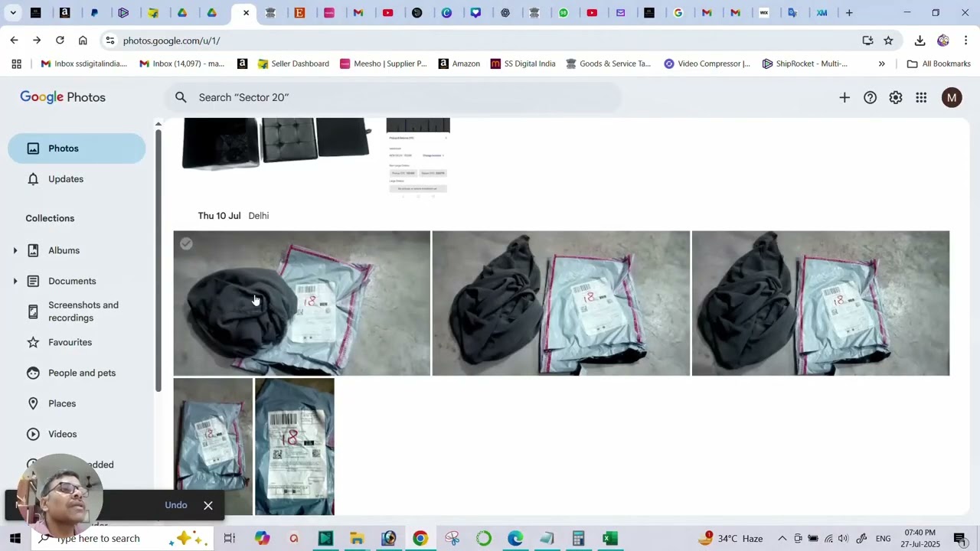The width and height of the screenshot is (980, 551).
Task: Open the Create plus icon
Action: pos(844,97)
